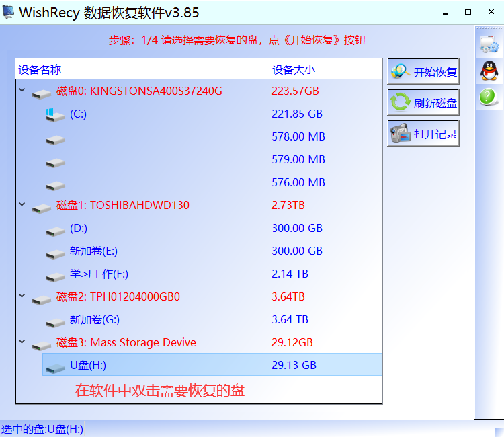This screenshot has height=437, width=504.
Task: Click the 2.14 TB size value
Action: [290, 274]
